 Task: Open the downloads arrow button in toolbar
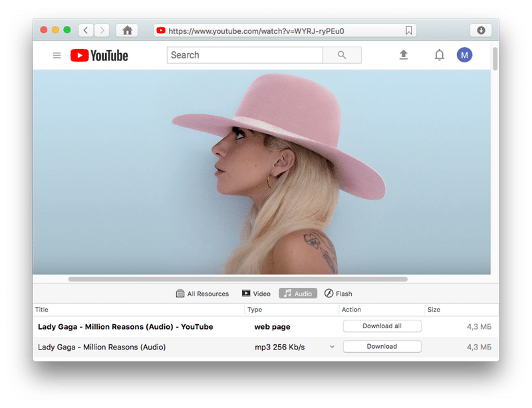click(x=480, y=30)
